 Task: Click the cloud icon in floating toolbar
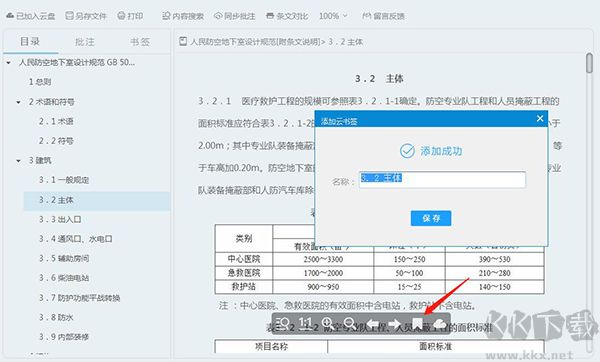pyautogui.click(x=439, y=324)
